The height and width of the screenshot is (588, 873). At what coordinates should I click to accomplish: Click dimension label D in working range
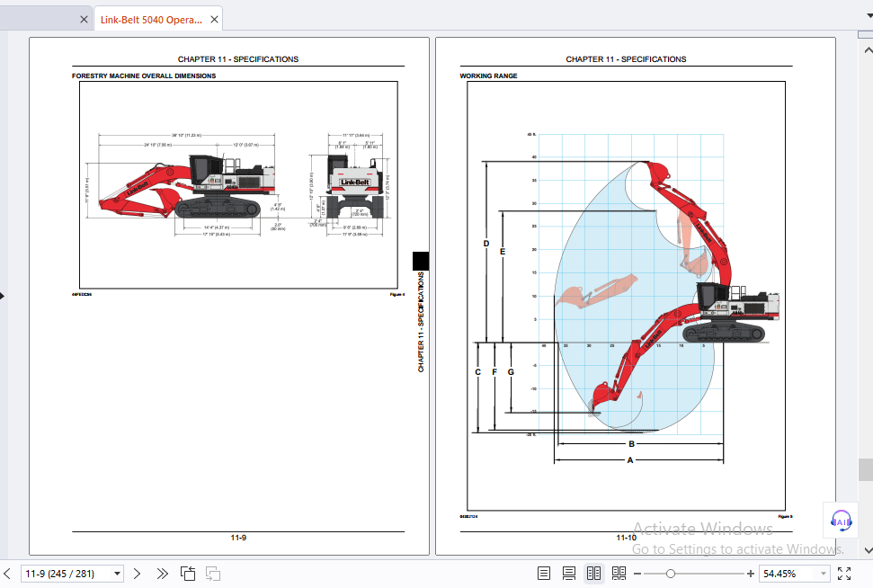(x=486, y=244)
